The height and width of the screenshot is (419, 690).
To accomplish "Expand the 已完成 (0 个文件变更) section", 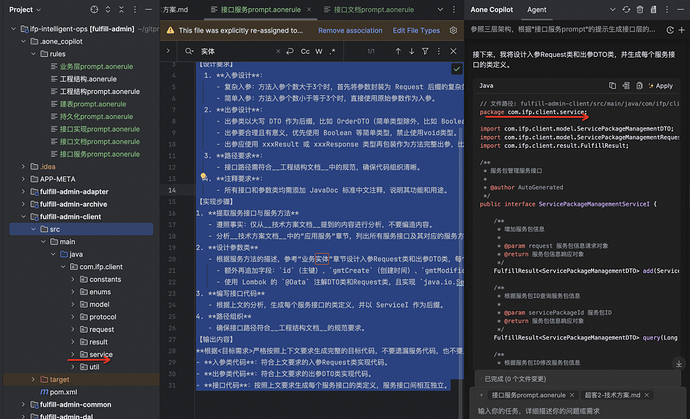I will tap(577, 379).
